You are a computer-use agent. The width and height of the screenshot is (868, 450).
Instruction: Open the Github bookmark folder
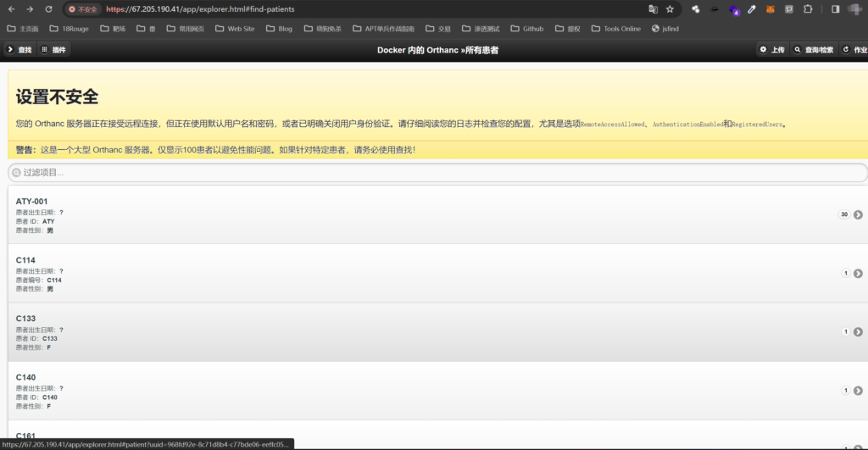(527, 29)
